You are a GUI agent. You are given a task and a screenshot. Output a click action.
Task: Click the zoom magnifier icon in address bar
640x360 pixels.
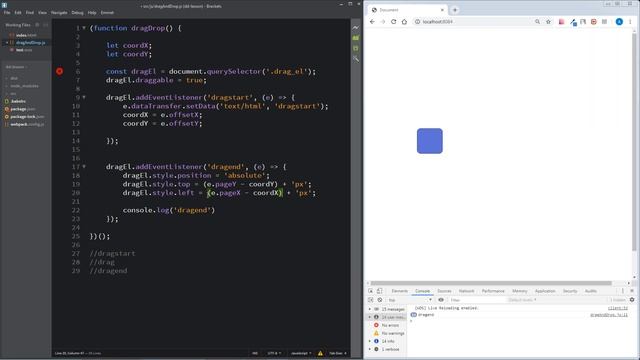click(x=537, y=22)
